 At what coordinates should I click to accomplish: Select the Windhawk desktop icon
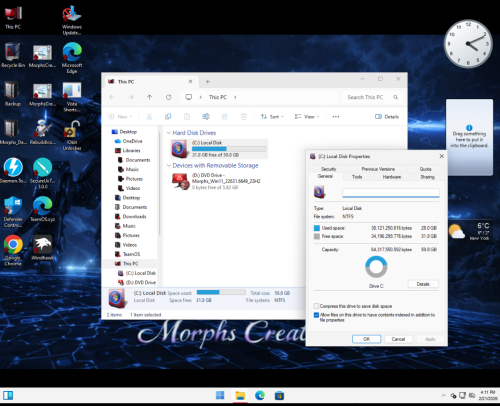point(42,248)
